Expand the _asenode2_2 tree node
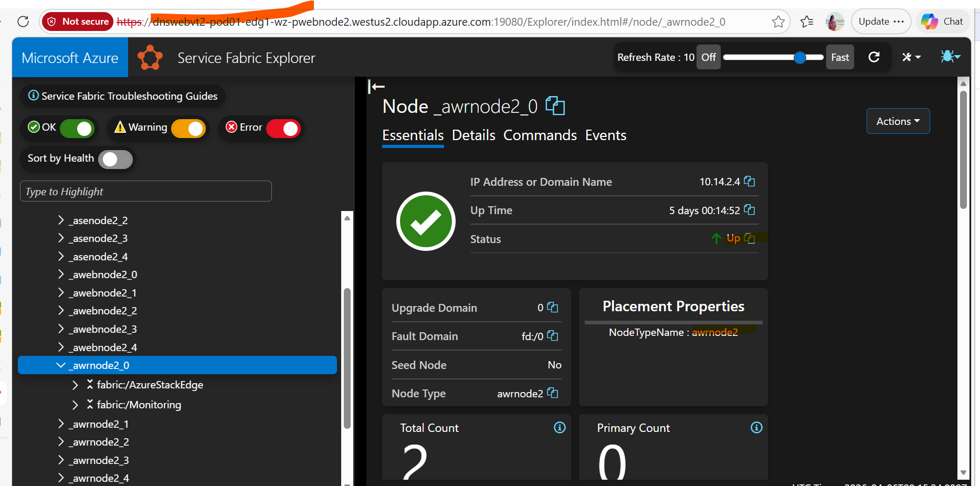 tap(61, 220)
